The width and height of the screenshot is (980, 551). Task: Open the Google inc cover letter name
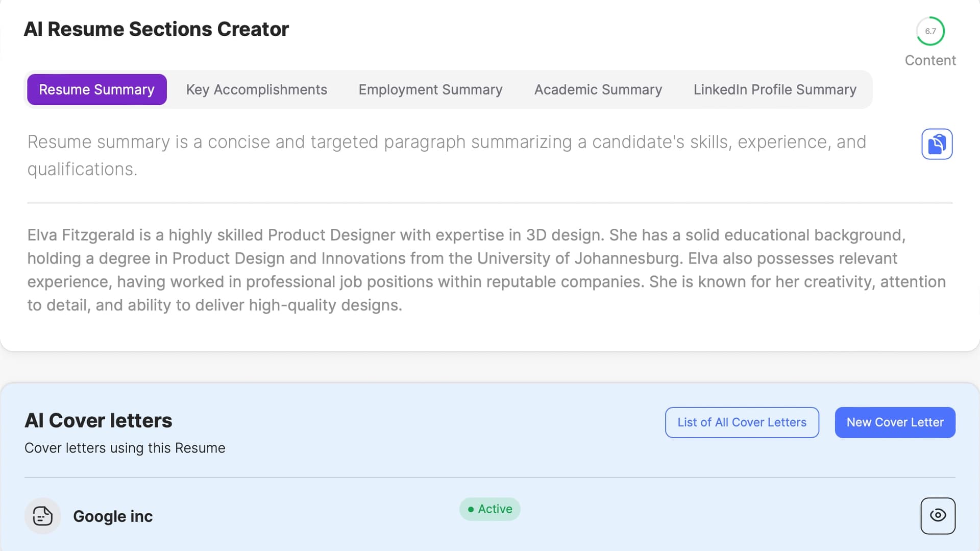click(113, 516)
